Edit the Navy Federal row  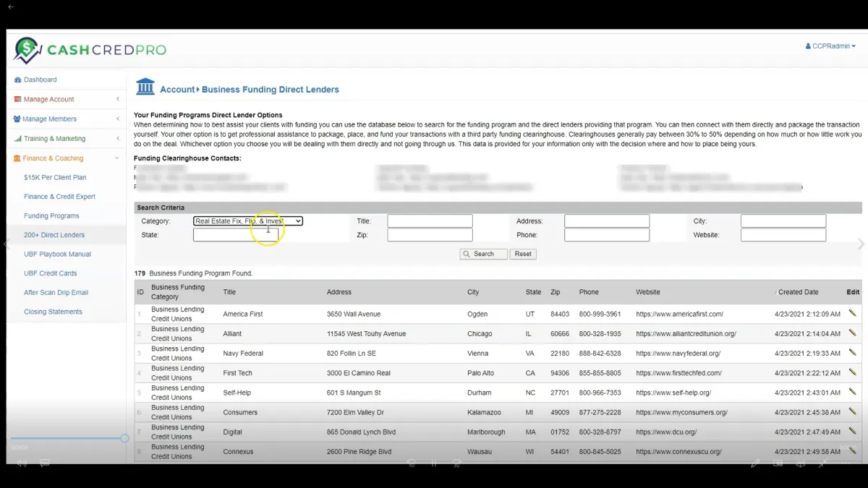(x=852, y=352)
